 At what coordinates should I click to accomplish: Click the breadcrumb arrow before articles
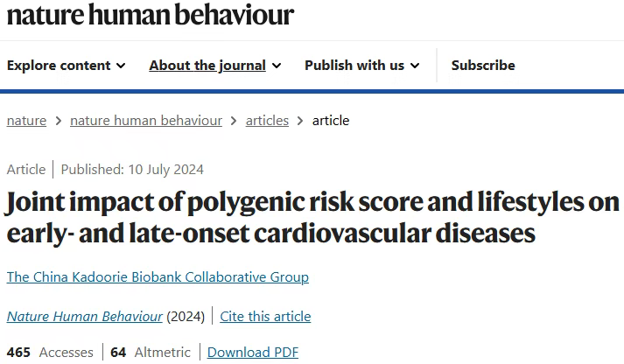(234, 121)
